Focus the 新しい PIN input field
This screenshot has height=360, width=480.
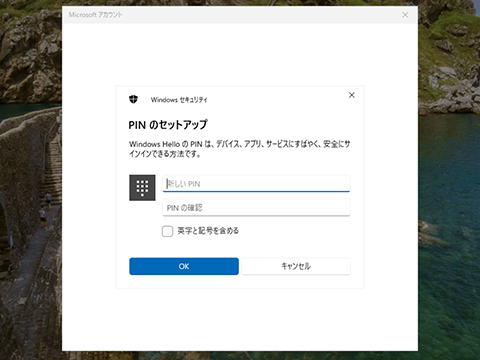pos(256,183)
